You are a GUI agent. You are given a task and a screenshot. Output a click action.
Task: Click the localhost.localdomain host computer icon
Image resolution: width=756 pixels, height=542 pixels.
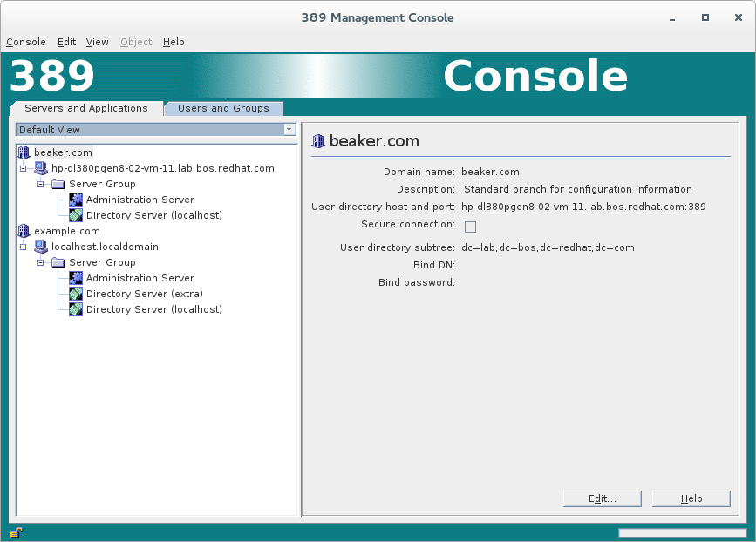(x=41, y=247)
